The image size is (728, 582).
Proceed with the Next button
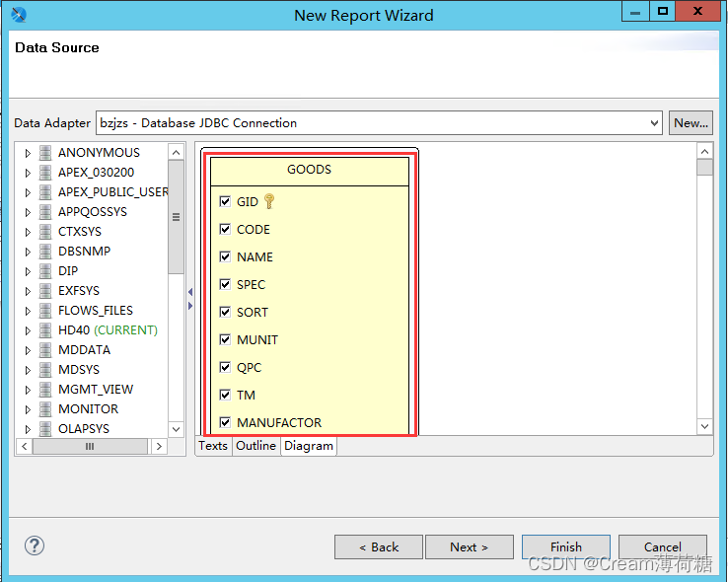click(x=470, y=547)
